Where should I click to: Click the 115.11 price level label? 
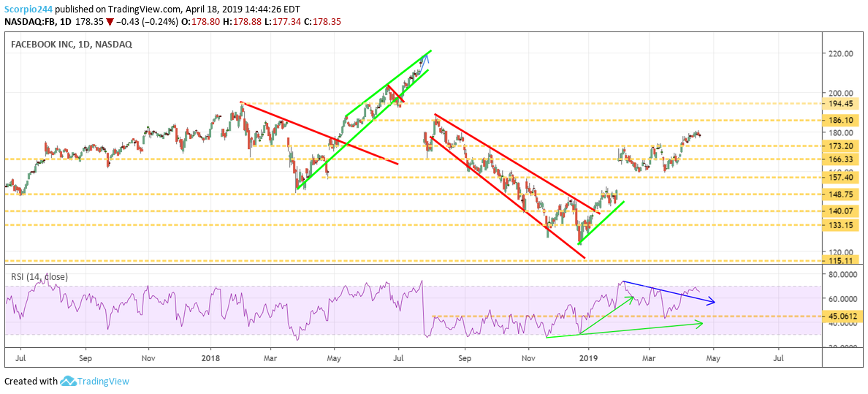point(841,260)
